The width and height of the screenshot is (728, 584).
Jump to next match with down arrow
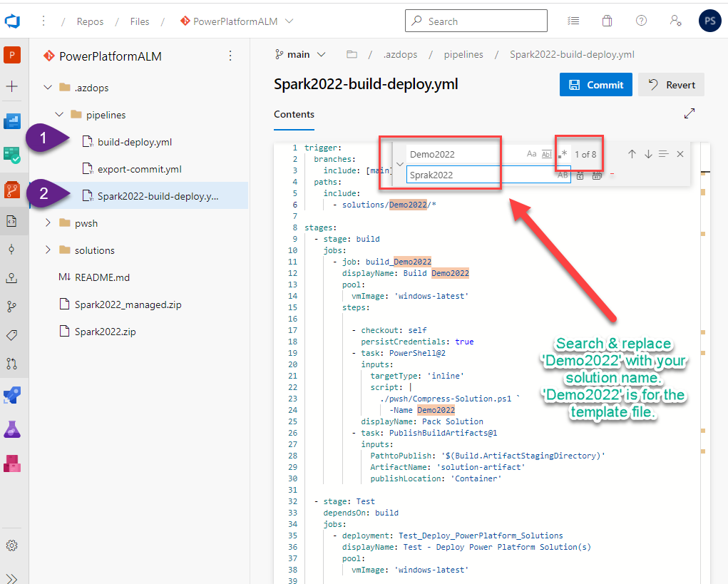(x=648, y=154)
